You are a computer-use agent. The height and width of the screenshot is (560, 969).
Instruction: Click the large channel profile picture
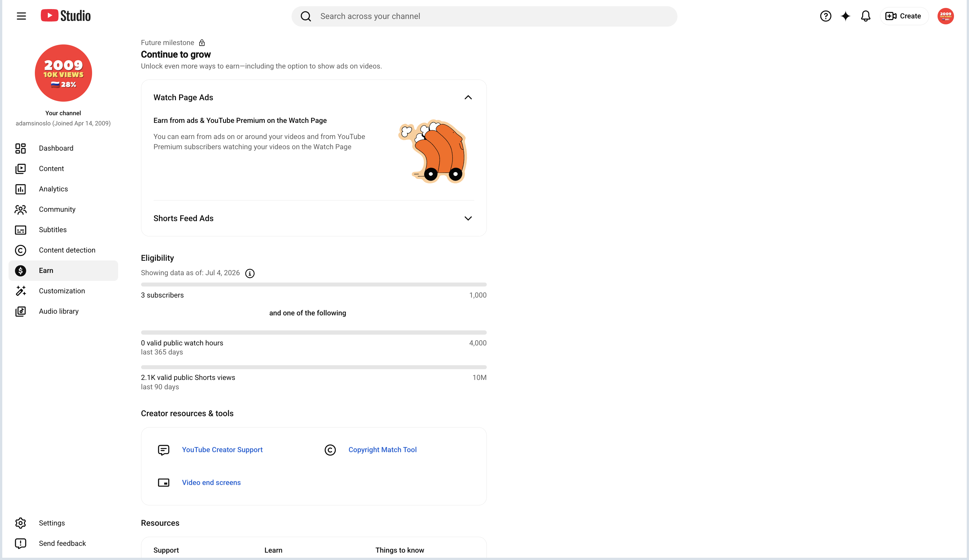[63, 73]
